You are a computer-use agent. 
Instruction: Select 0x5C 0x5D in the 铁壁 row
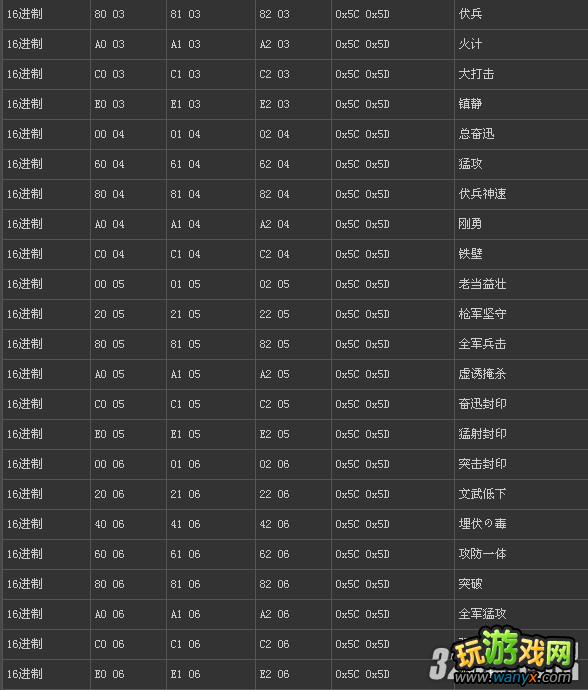[362, 254]
